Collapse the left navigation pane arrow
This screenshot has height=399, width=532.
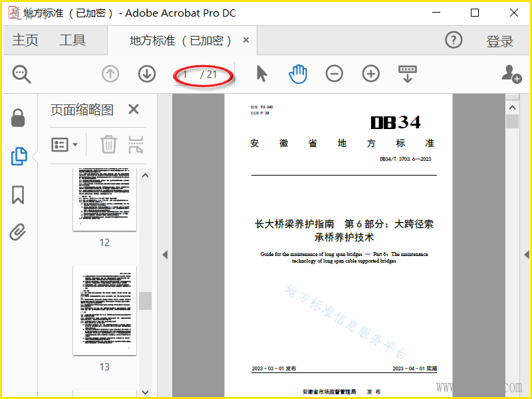pyautogui.click(x=165, y=255)
